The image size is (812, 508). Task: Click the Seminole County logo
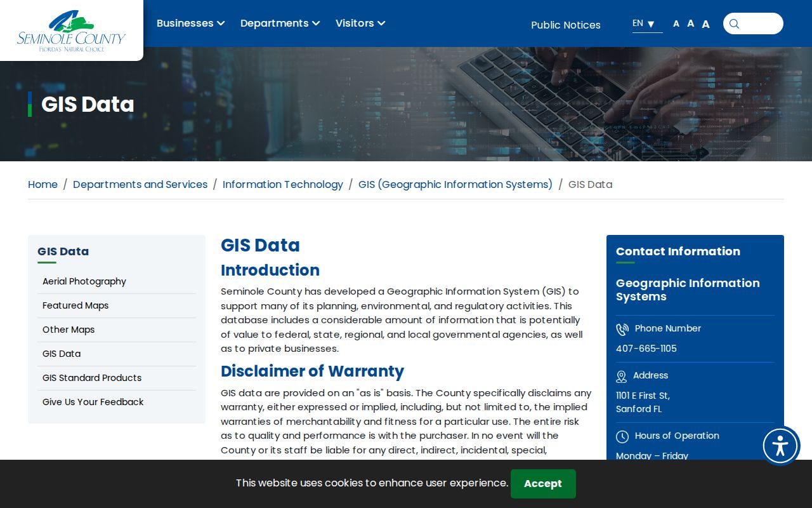coord(71,30)
